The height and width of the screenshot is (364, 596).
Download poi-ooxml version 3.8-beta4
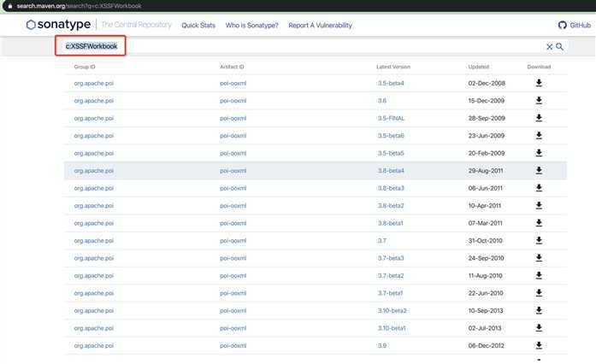pos(539,170)
